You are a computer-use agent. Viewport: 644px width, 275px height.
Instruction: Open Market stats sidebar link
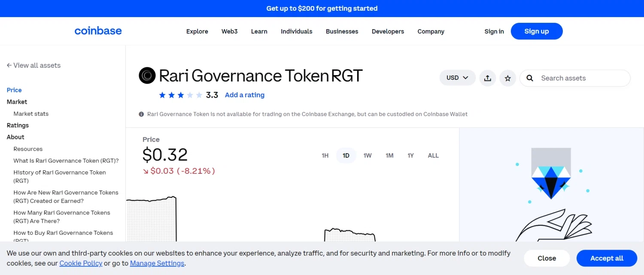pyautogui.click(x=31, y=114)
